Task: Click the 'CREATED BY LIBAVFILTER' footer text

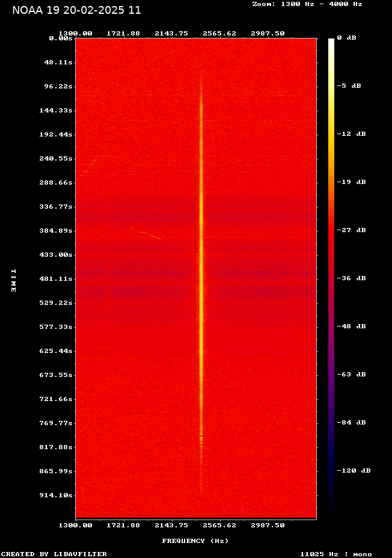Action: pyautogui.click(x=54, y=554)
